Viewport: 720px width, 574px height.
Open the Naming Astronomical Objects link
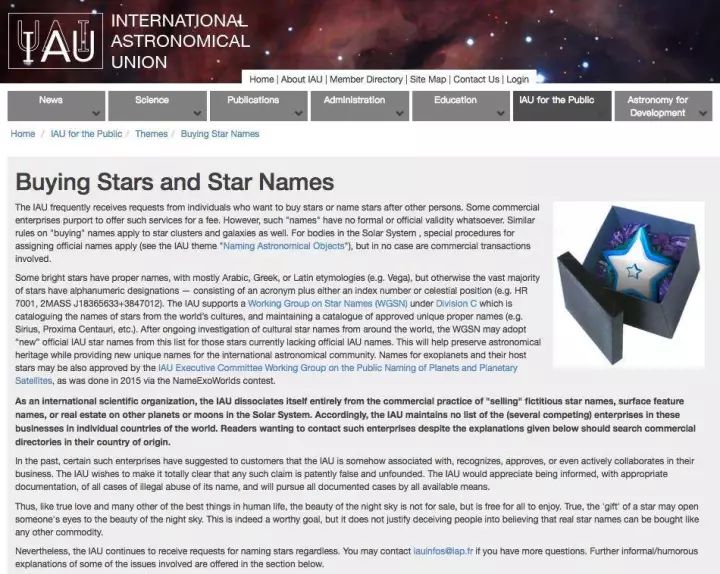click(284, 246)
